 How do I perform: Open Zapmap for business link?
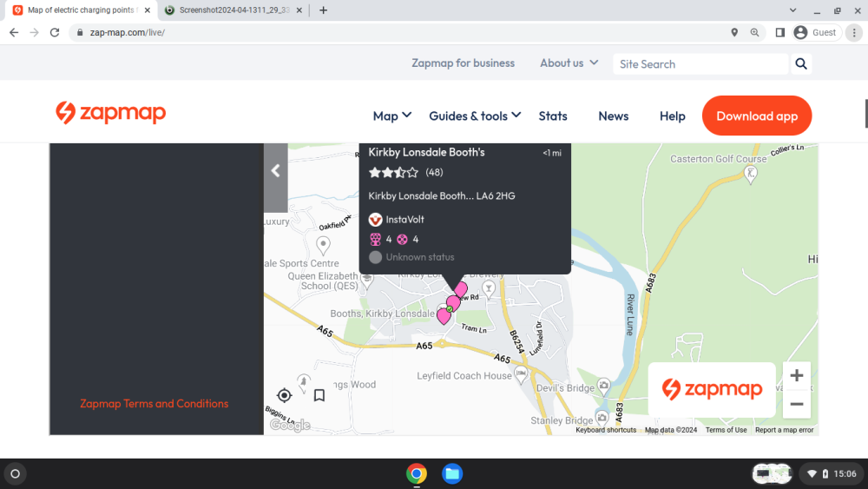pos(463,63)
